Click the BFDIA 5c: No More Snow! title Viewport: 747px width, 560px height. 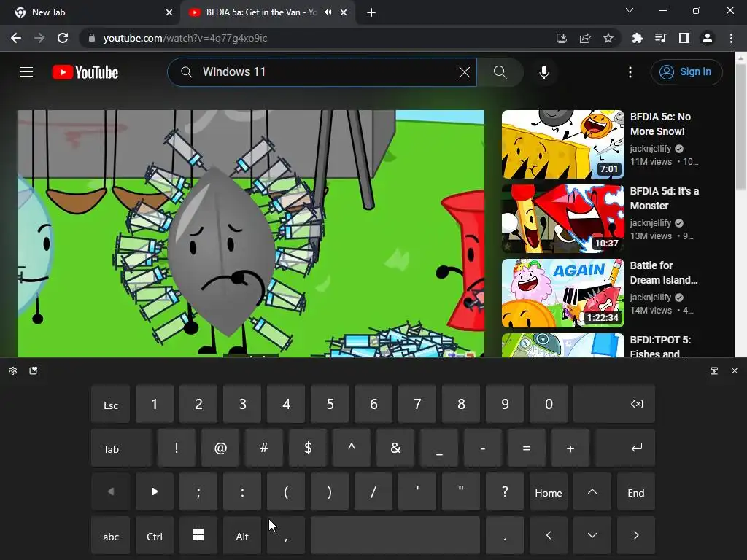660,124
